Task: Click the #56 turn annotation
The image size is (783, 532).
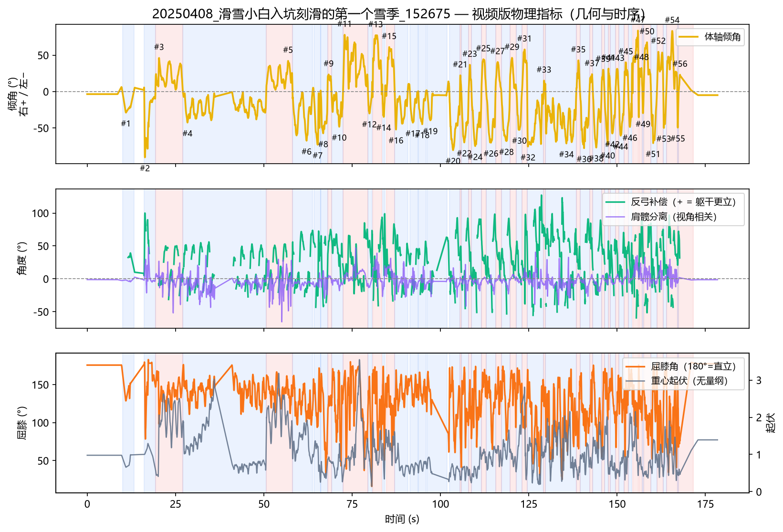Action: pos(680,64)
